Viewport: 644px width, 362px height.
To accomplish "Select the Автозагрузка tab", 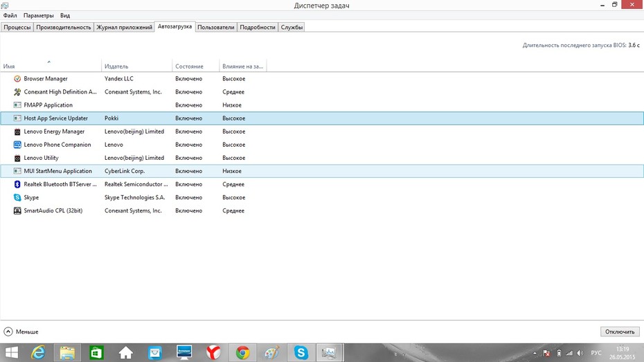I will tap(175, 26).
